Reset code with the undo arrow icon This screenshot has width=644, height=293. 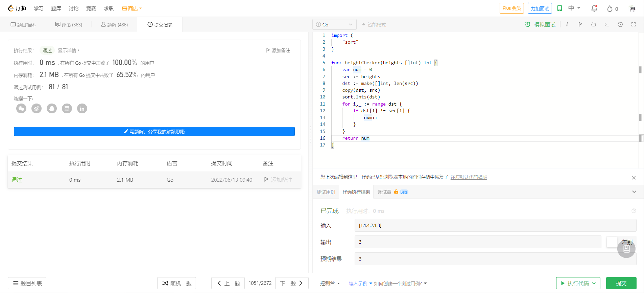593,24
